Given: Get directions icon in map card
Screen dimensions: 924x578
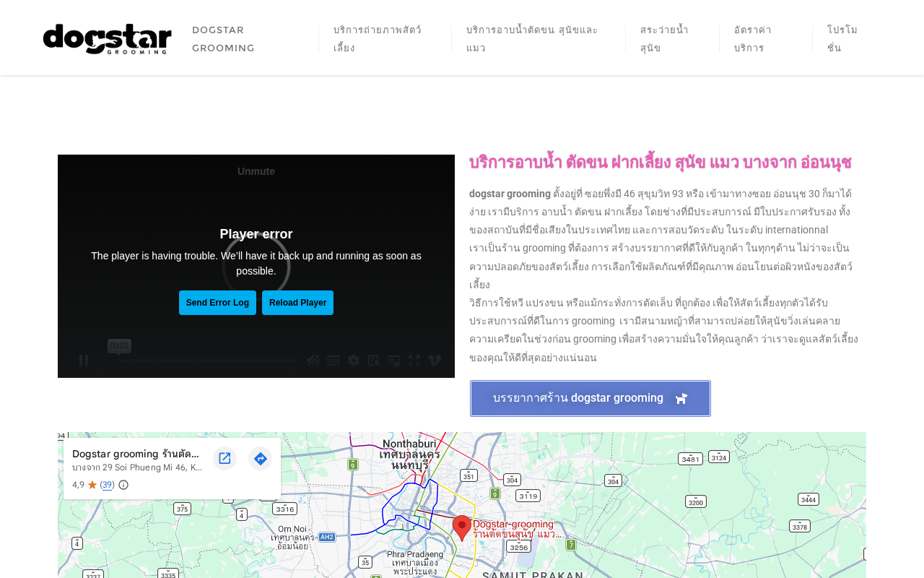Looking at the screenshot, I should (261, 459).
